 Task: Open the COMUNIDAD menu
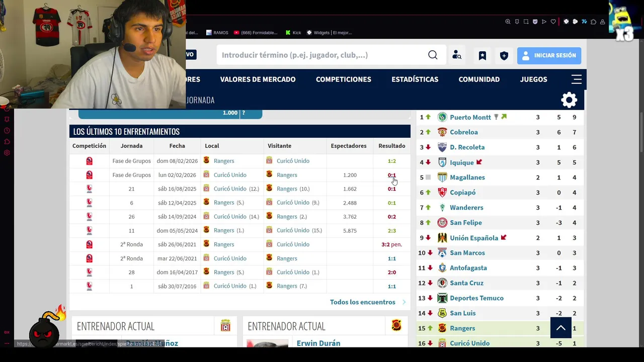pos(479,79)
